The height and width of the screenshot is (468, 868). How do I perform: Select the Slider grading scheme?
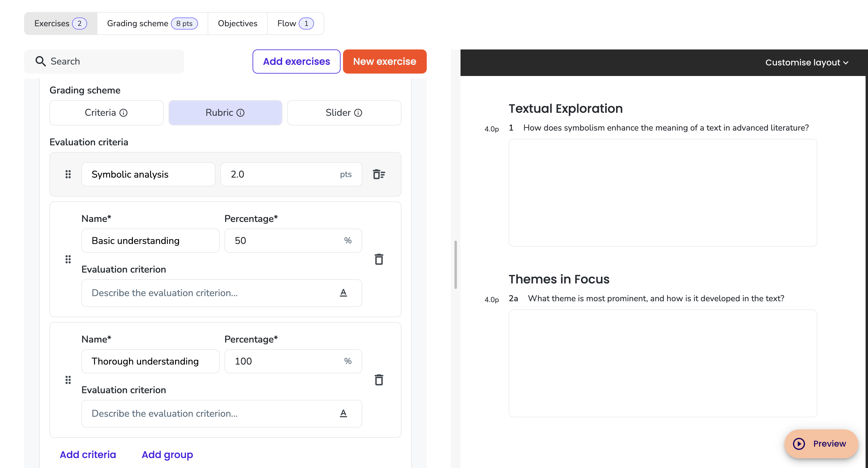(x=344, y=112)
